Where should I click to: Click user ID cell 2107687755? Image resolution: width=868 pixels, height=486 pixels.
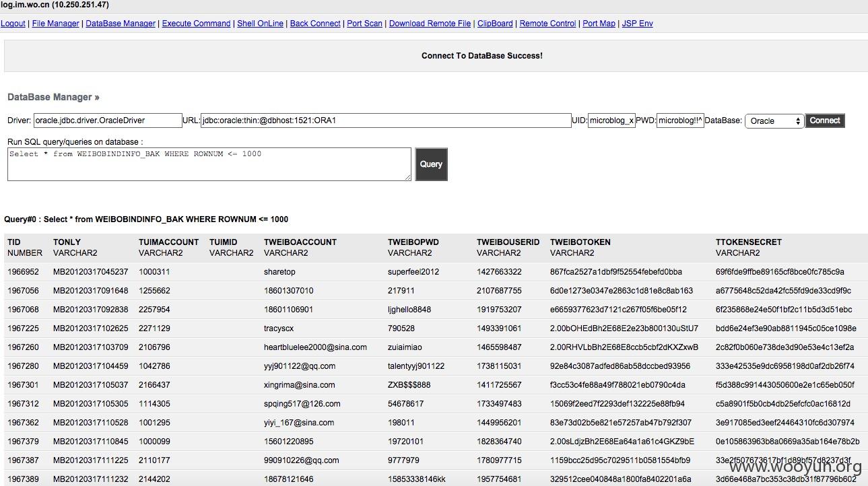499,291
